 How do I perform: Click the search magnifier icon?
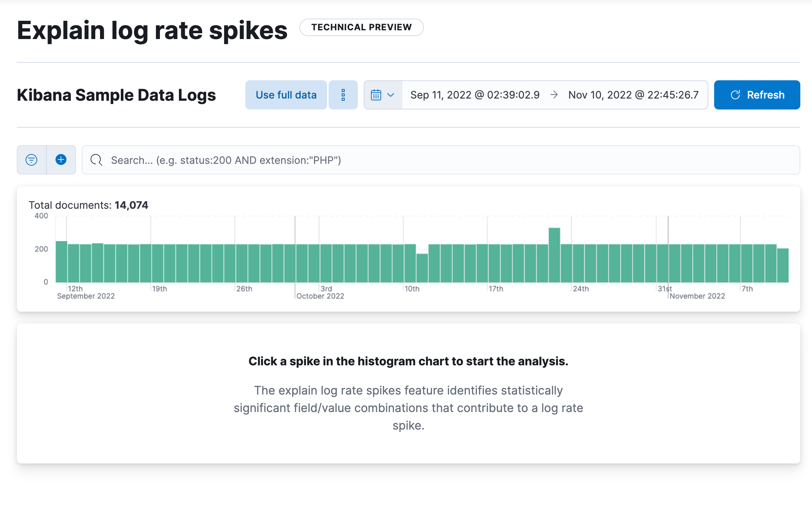96,160
